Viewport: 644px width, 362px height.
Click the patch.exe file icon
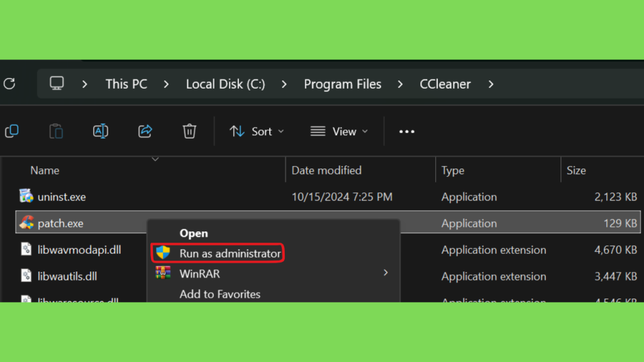point(26,223)
